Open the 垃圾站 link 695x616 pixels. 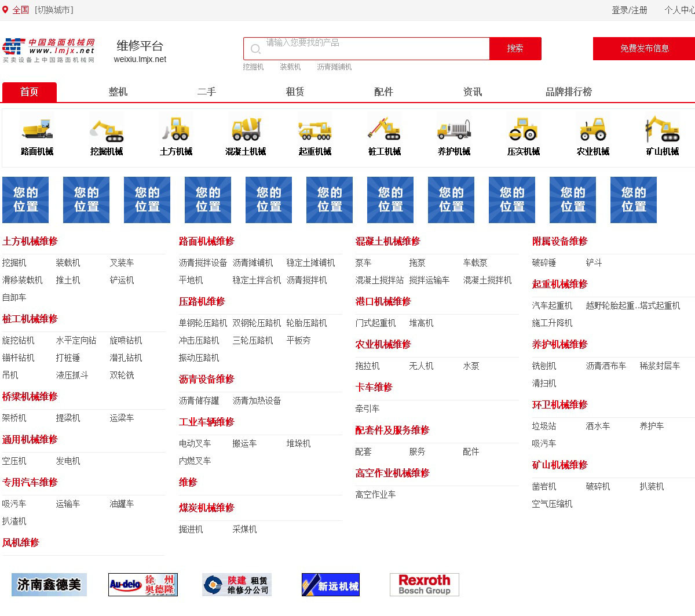tap(544, 427)
